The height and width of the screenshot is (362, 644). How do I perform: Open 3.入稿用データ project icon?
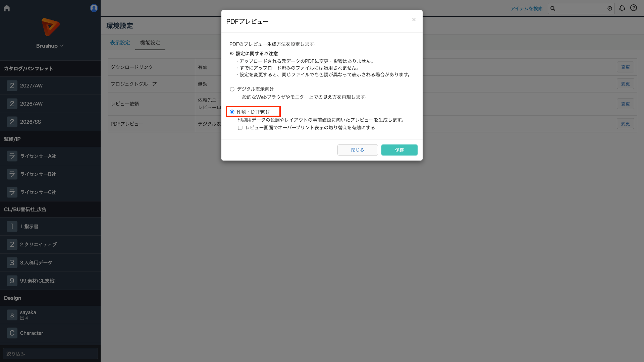(x=12, y=262)
